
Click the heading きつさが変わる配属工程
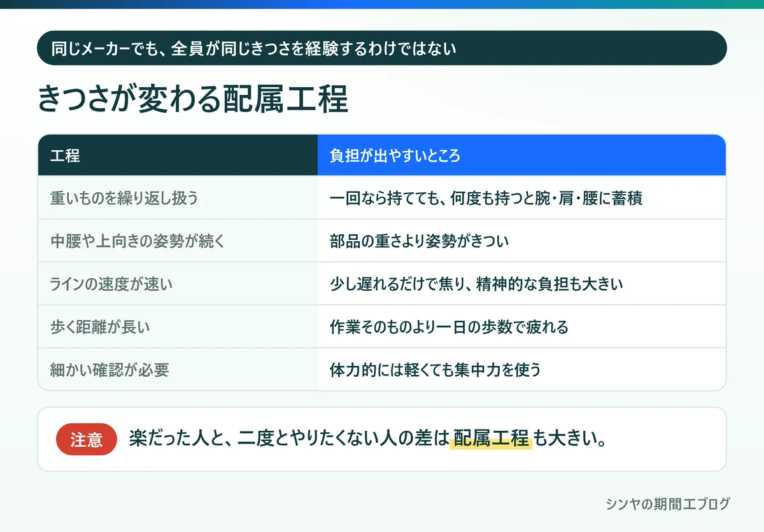tap(193, 99)
